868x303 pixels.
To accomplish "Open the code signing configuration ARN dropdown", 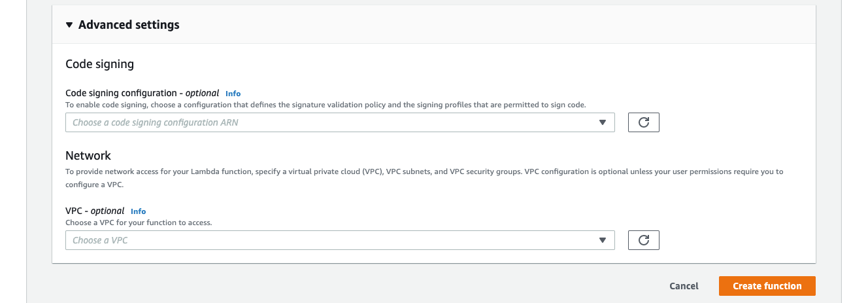I will pyautogui.click(x=340, y=122).
